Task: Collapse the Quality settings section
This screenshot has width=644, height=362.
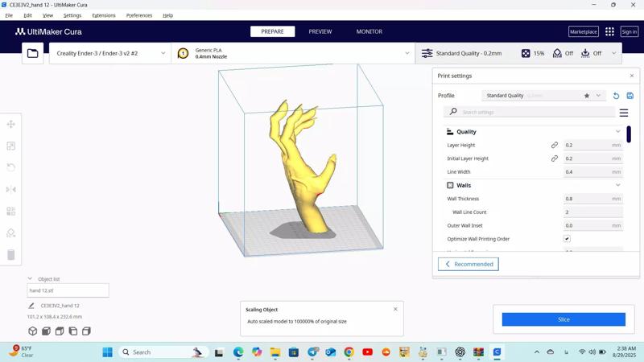Action: click(x=618, y=131)
